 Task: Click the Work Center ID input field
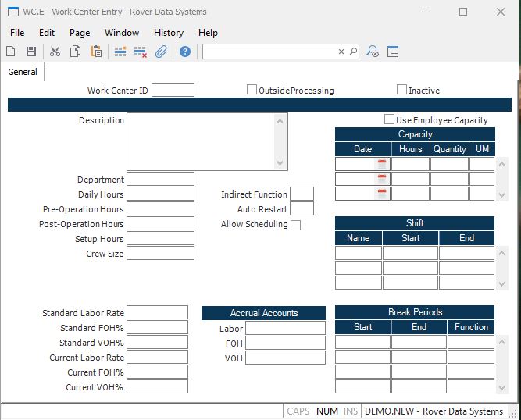coord(173,90)
